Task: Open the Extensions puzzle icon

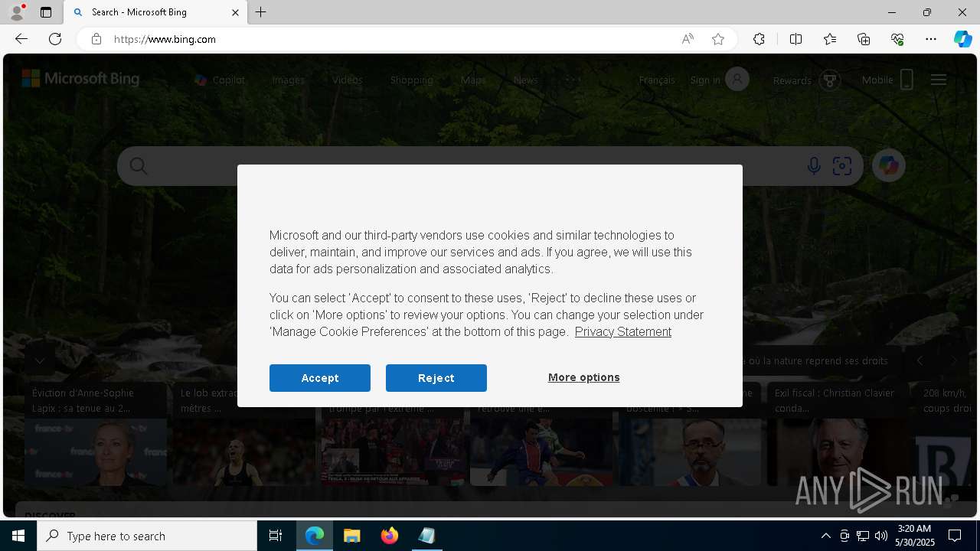Action: [x=759, y=39]
